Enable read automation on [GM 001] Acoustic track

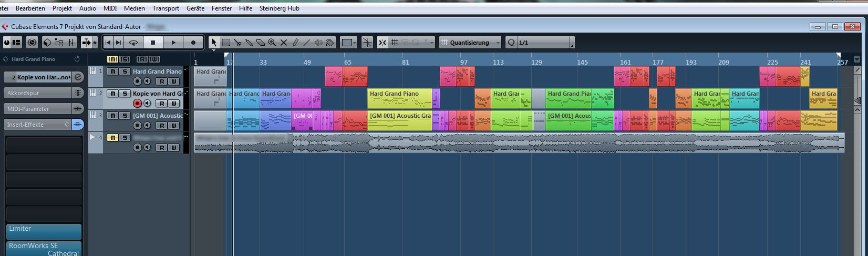pos(162,126)
